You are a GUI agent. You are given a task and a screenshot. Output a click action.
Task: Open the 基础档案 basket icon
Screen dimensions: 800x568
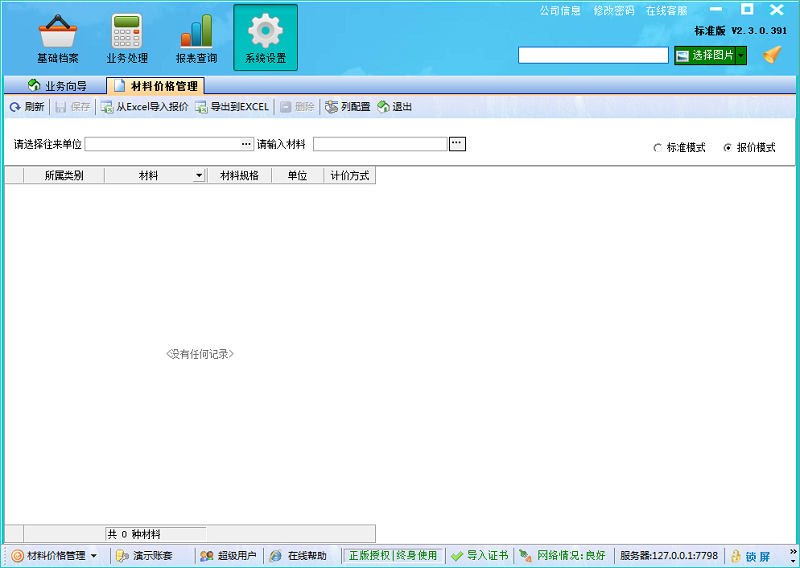(x=57, y=31)
